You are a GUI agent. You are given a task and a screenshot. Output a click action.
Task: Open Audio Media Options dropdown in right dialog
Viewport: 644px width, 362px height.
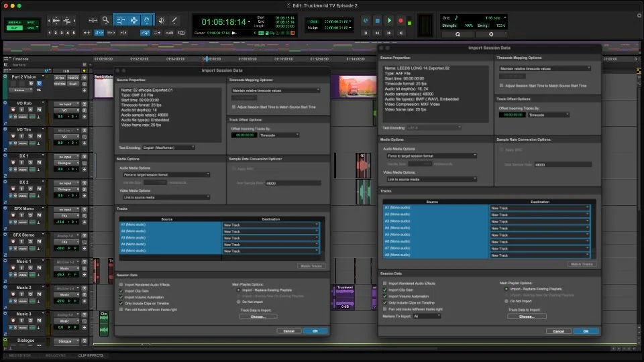pyautogui.click(x=431, y=156)
